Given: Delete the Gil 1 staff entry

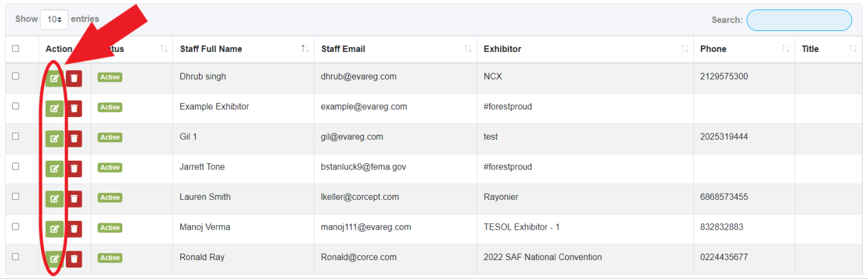Looking at the screenshot, I should pyautogui.click(x=74, y=139).
